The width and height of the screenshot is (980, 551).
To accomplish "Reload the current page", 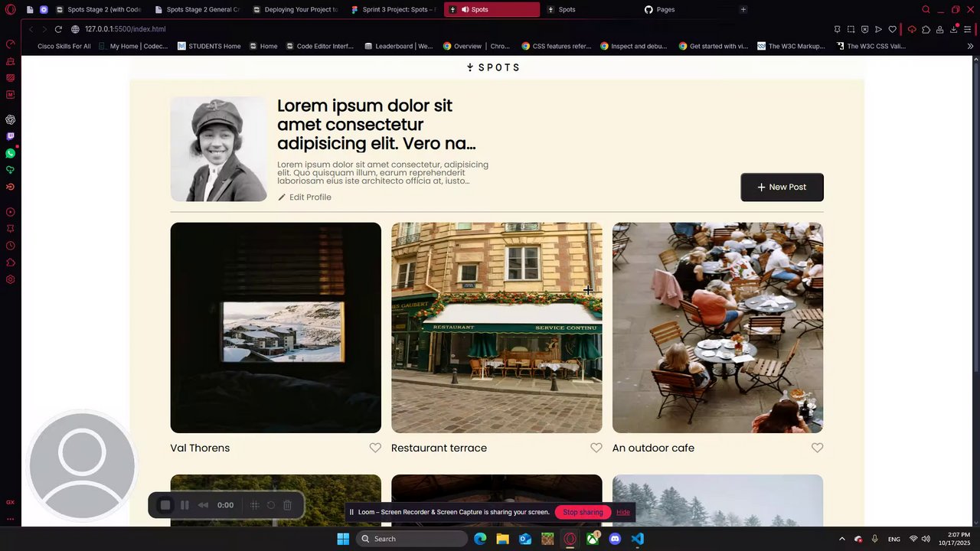I will click(x=58, y=29).
